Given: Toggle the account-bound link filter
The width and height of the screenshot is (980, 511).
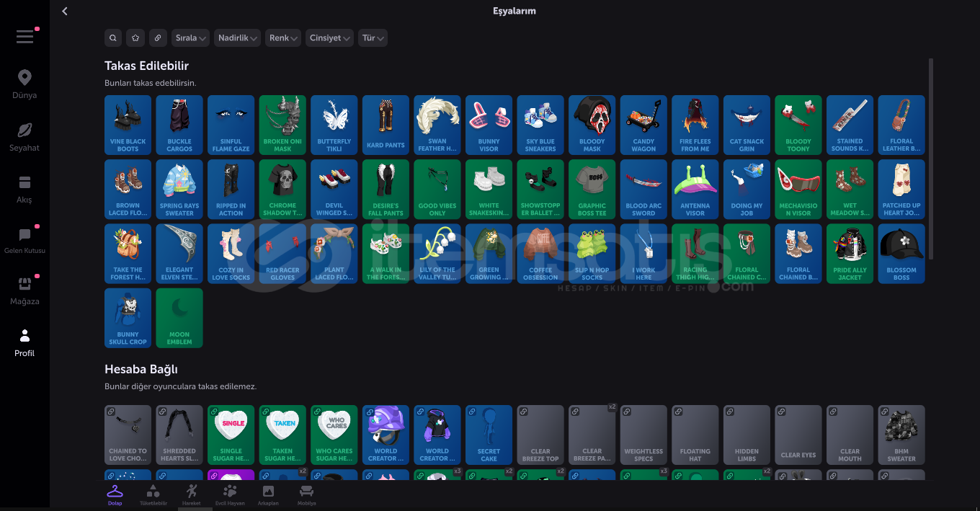Looking at the screenshot, I should tap(158, 38).
